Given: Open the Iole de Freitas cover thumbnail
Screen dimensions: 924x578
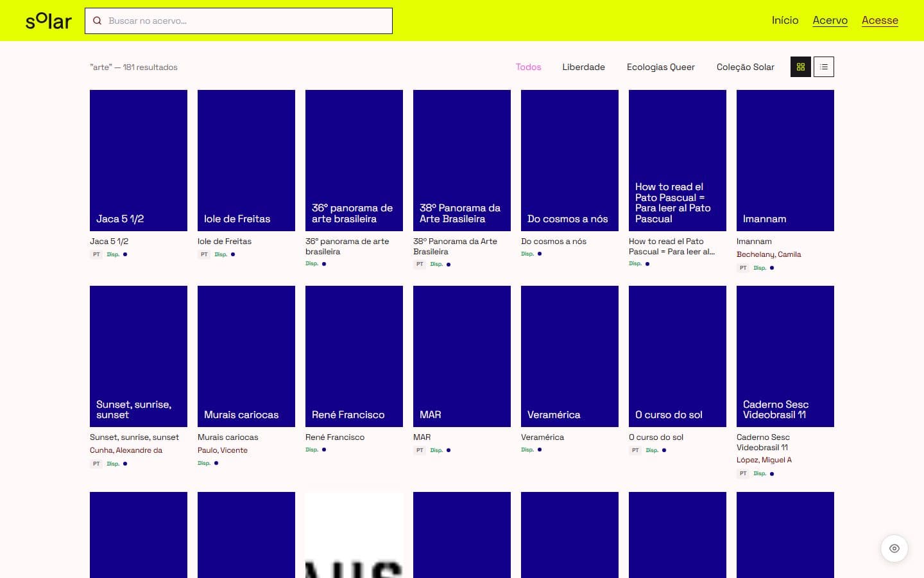Looking at the screenshot, I should click(x=246, y=161).
